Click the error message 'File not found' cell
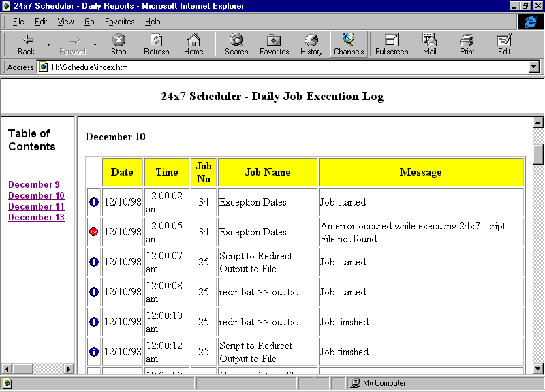This screenshot has width=545, height=392. 421,232
